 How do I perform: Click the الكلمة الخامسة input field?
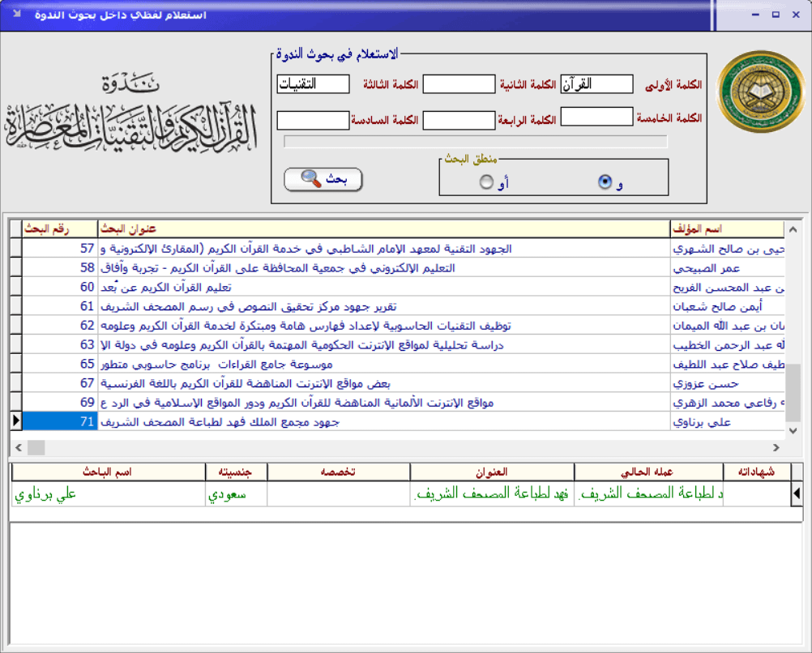click(596, 117)
